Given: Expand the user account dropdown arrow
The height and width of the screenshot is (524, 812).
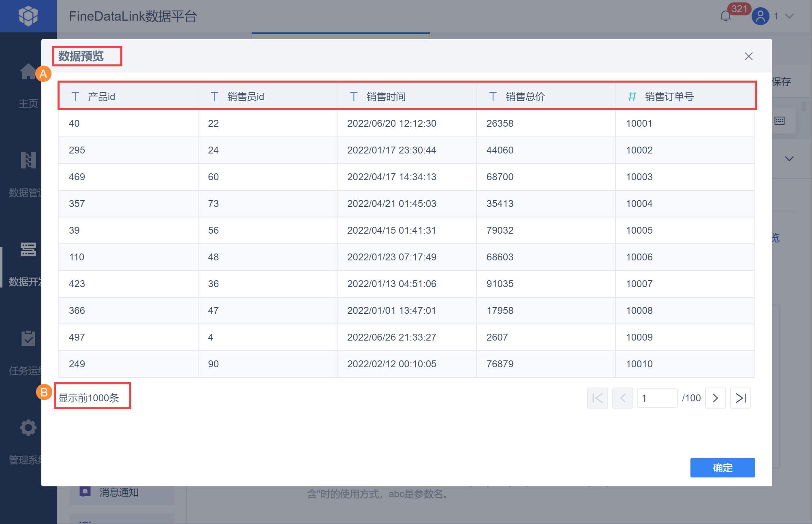Looking at the screenshot, I should 789,16.
